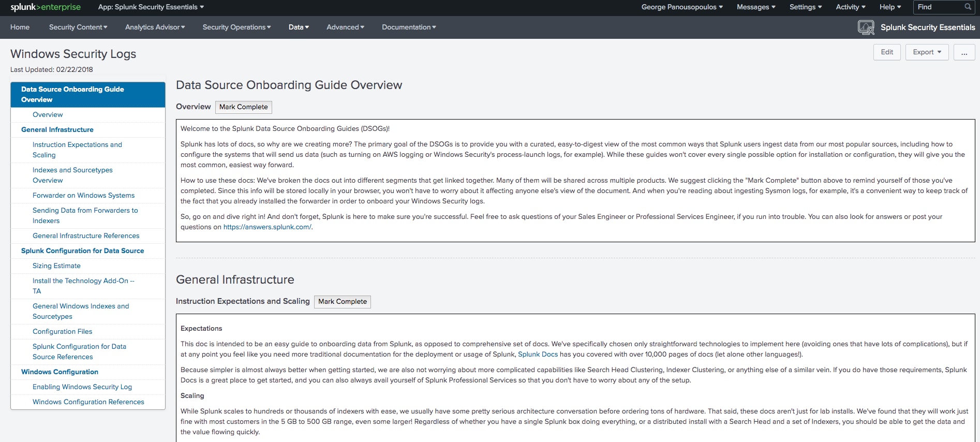Open Splunk Configuration for Data Source References
980x442 pixels.
(x=79, y=352)
